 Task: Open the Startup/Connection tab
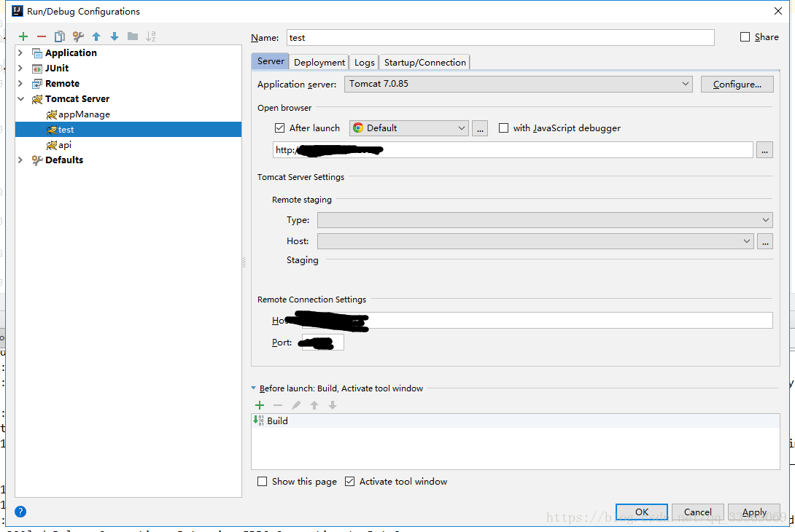425,63
